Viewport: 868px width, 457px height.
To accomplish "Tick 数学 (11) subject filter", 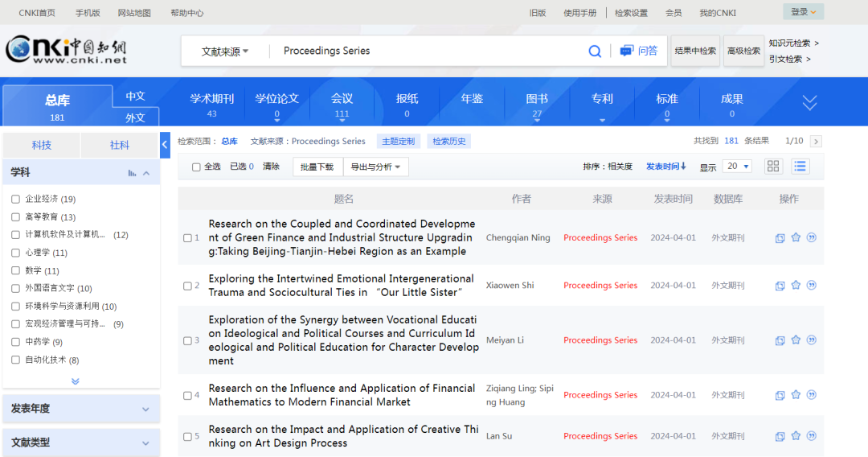I will (x=15, y=270).
